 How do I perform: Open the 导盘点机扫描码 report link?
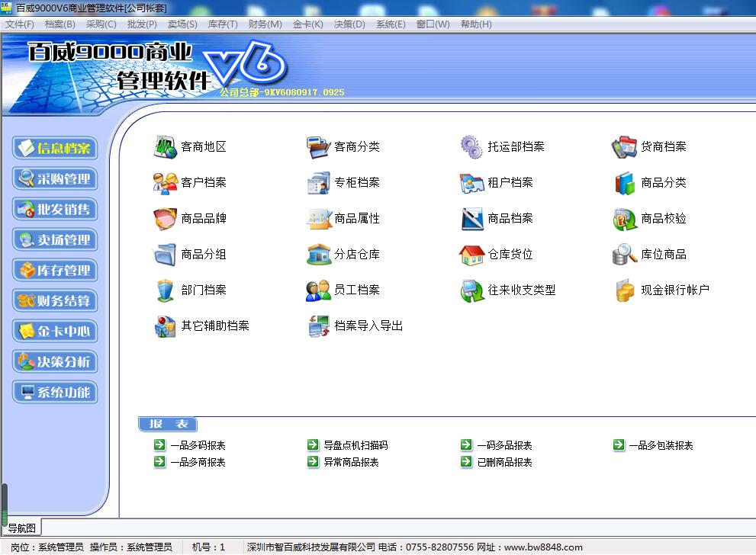[355, 445]
